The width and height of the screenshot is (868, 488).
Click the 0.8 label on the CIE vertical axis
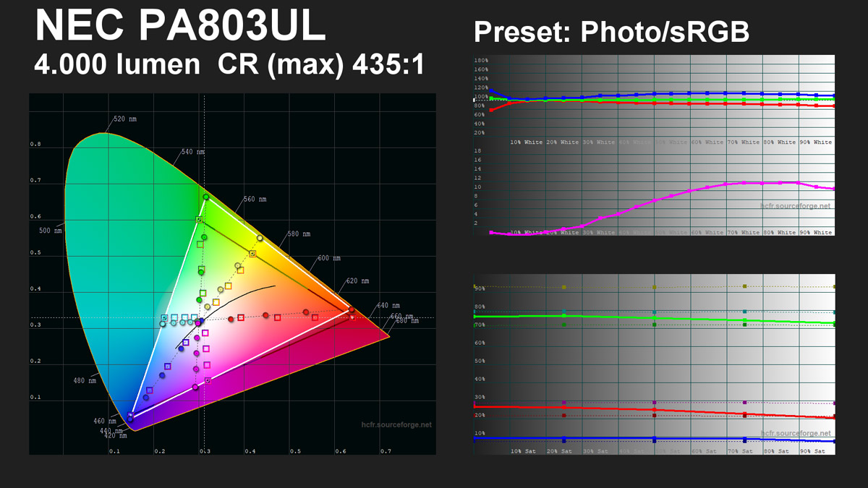[35, 145]
